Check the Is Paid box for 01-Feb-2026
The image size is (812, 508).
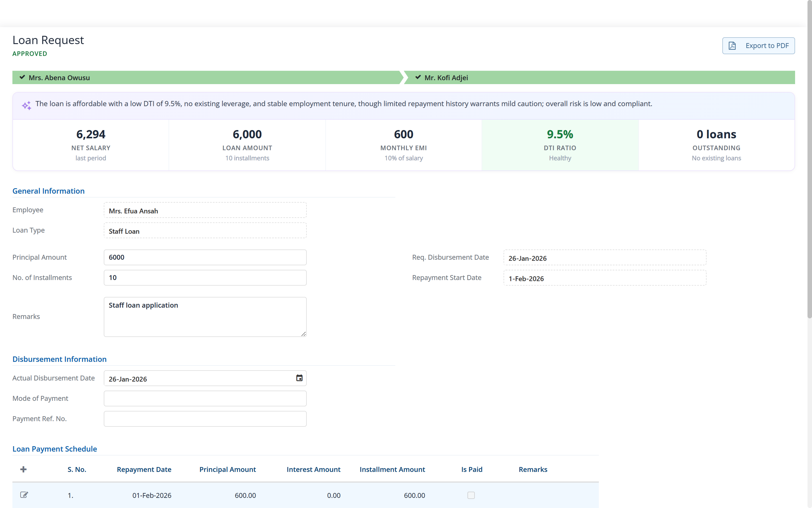(471, 495)
